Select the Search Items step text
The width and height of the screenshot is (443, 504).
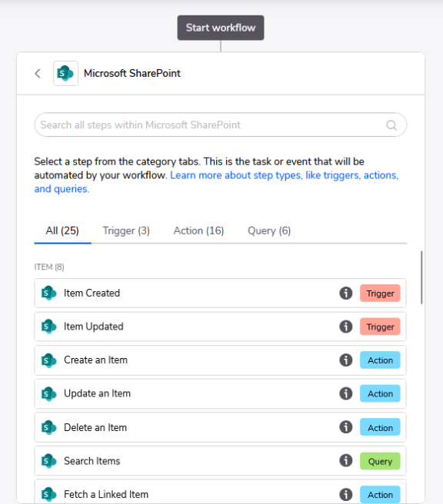[92, 461]
